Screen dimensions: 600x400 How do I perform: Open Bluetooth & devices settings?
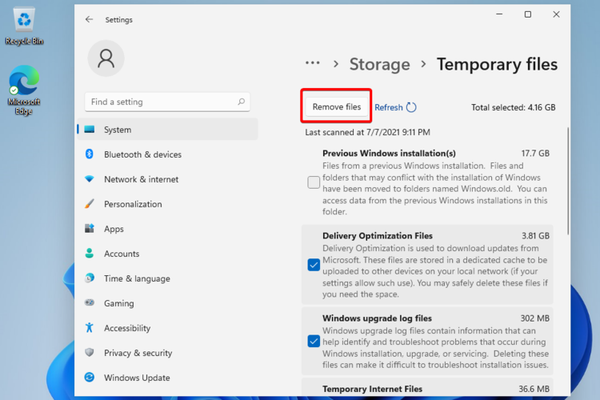168,154
